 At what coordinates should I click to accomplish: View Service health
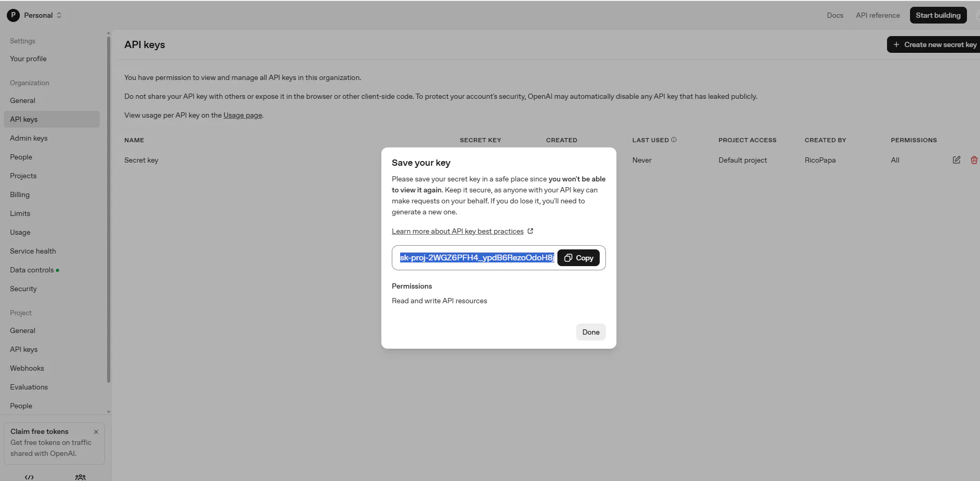point(33,251)
